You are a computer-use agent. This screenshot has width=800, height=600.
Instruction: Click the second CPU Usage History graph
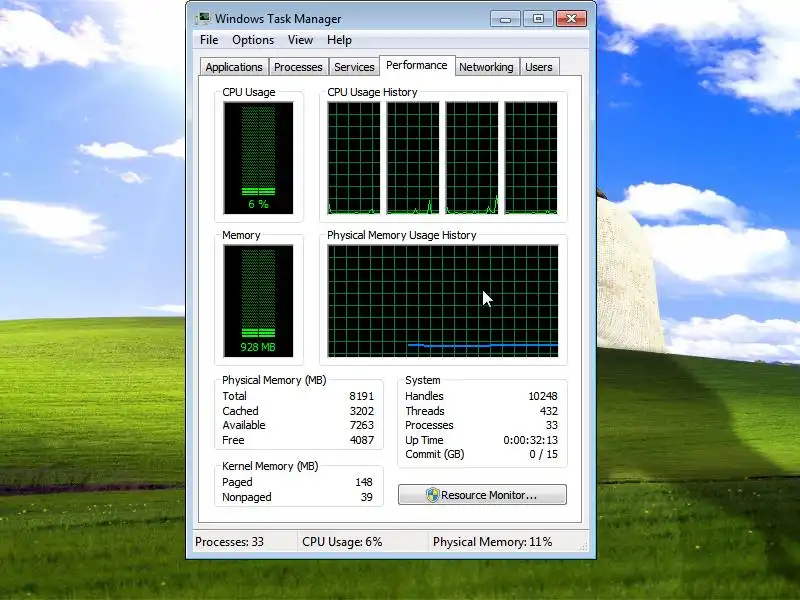point(413,158)
